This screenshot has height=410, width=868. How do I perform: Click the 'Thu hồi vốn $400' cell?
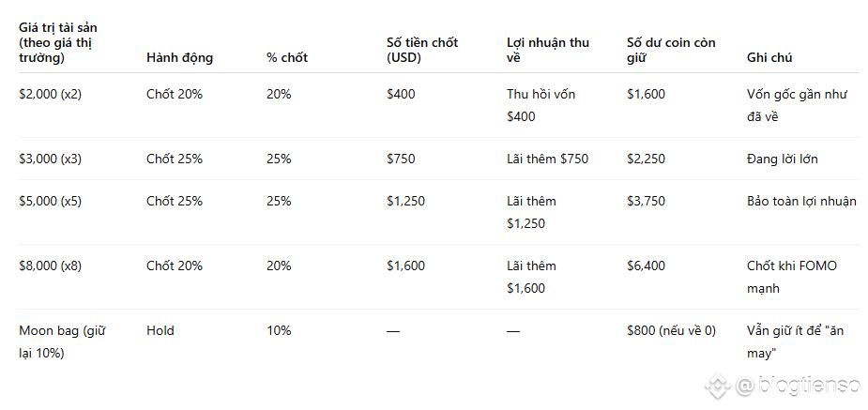coord(541,105)
